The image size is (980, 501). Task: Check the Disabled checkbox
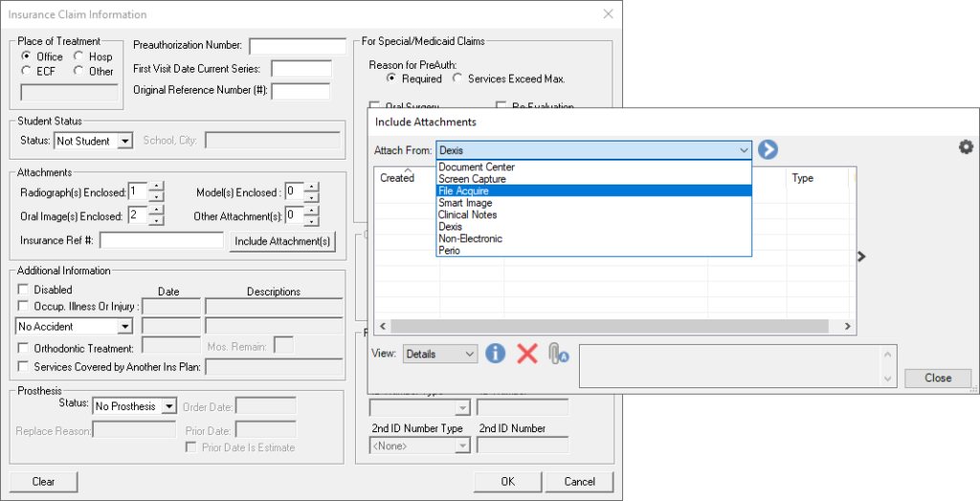[x=24, y=290]
